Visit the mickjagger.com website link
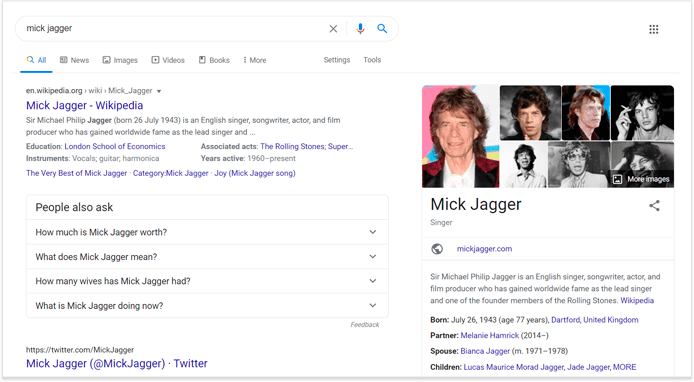Viewport: 694px width, 382px height. [x=484, y=249]
